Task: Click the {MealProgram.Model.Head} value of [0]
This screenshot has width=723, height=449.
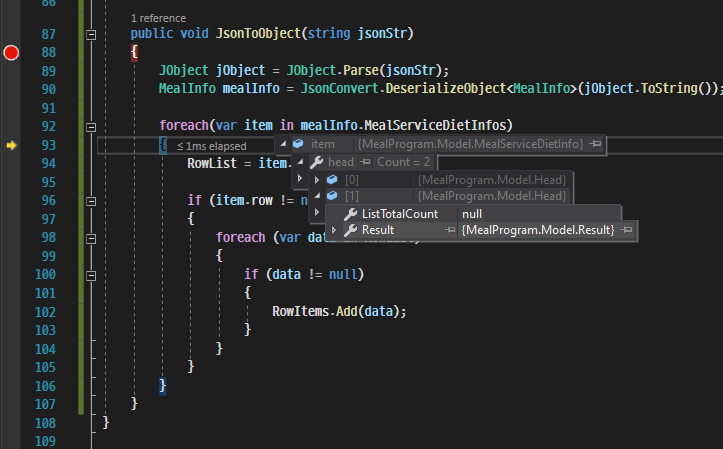Action: coord(492,180)
